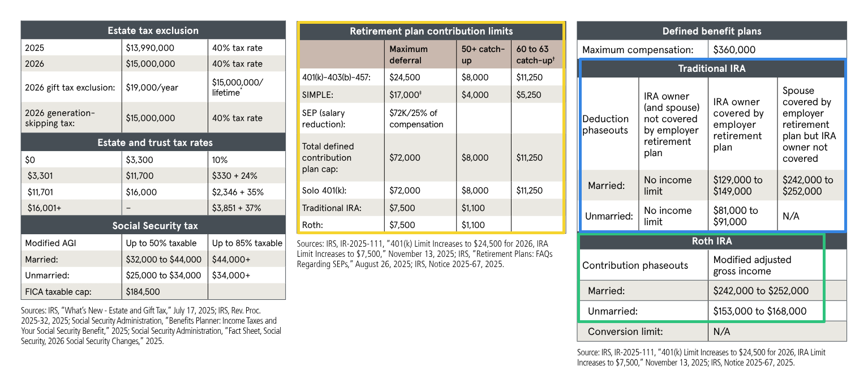The height and width of the screenshot is (387, 868).
Task: Click the Traditional IRA section header
Action: [x=712, y=68]
